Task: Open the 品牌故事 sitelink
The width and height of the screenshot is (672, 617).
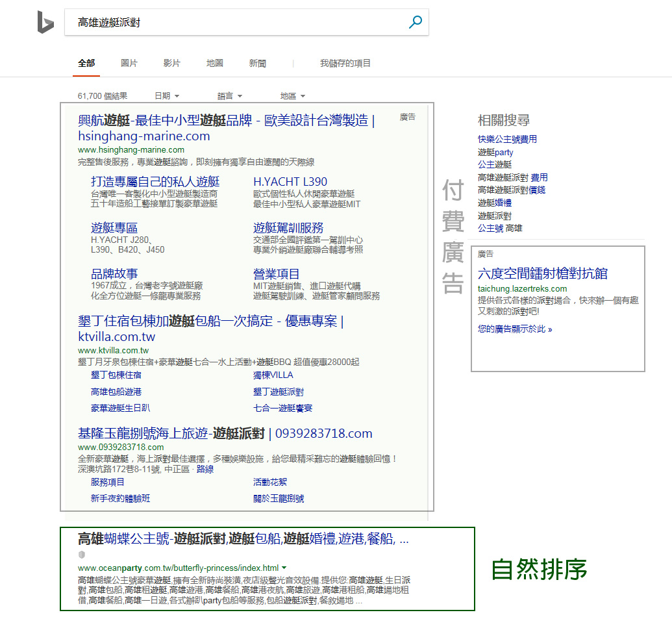Action: click(114, 273)
